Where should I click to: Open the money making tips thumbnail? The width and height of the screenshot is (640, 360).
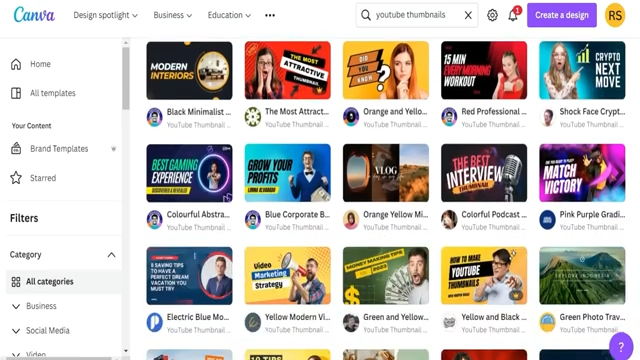pos(386,276)
